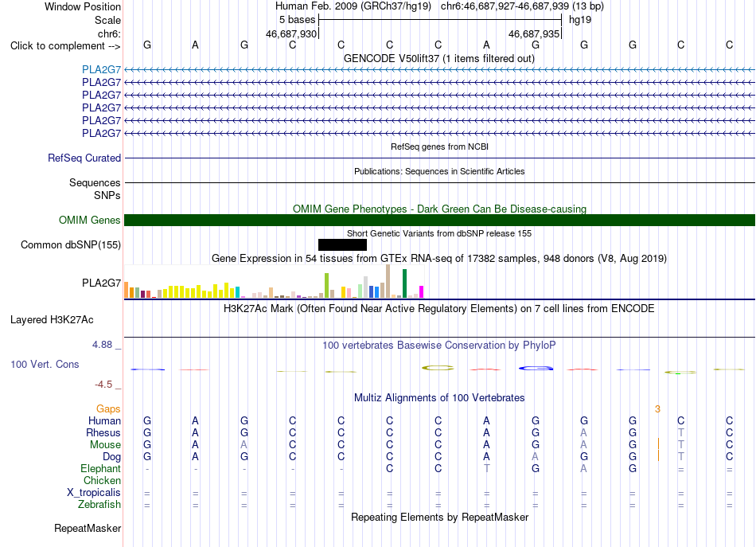
Task: Open the 'RefSeq genes from NCBI' track title
Action: click(439, 147)
